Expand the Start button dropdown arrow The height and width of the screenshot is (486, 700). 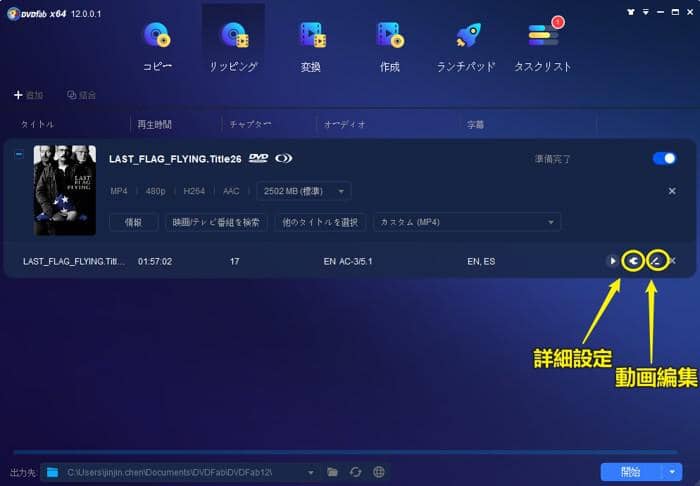(x=672, y=472)
